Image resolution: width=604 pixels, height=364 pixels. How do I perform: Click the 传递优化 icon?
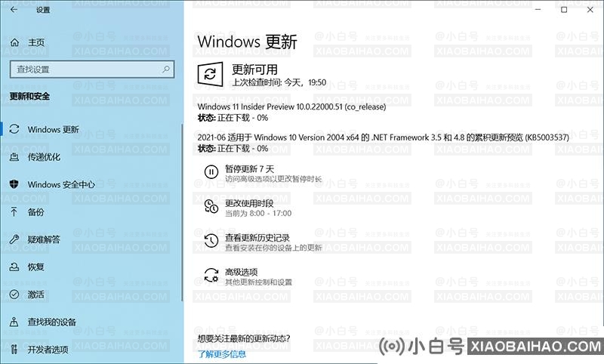tap(14, 157)
